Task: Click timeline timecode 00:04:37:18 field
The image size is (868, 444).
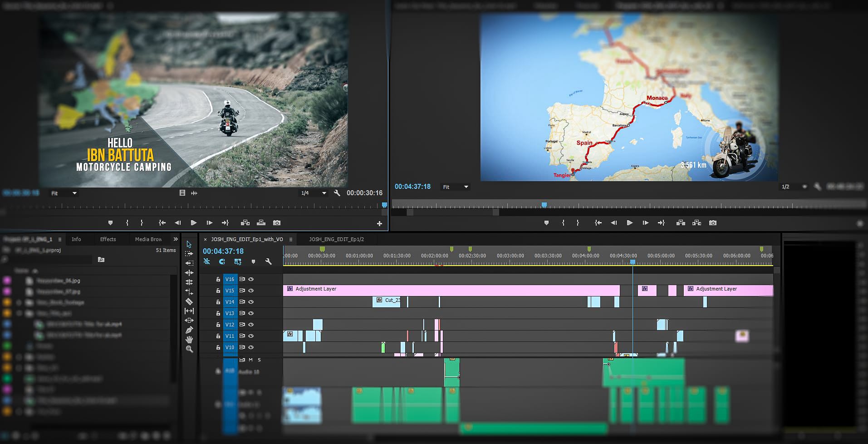Action: click(223, 251)
